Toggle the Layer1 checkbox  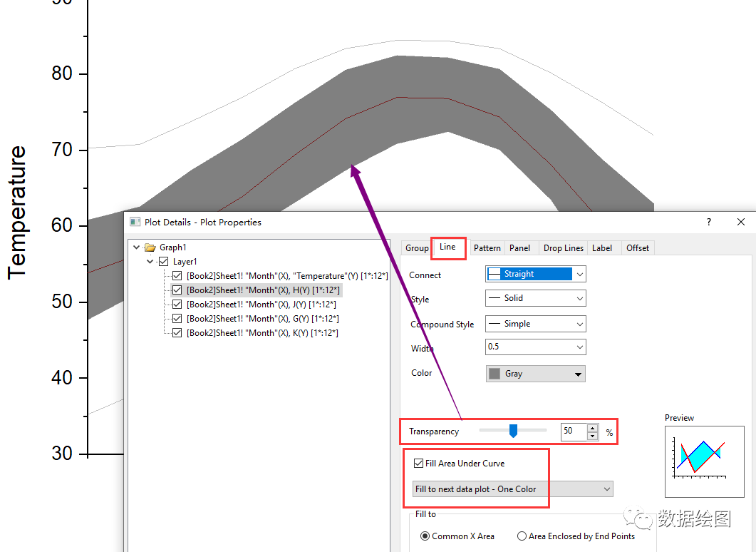coord(163,262)
